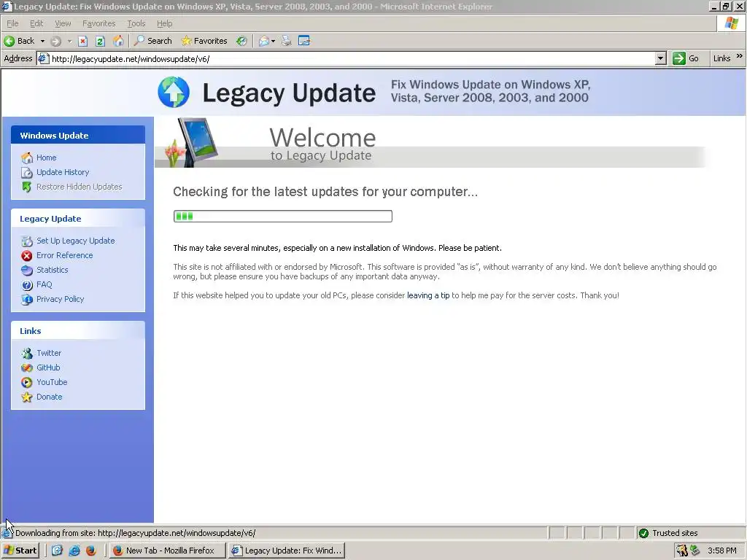Click into the Address bar URL field
747x560 pixels.
352,58
